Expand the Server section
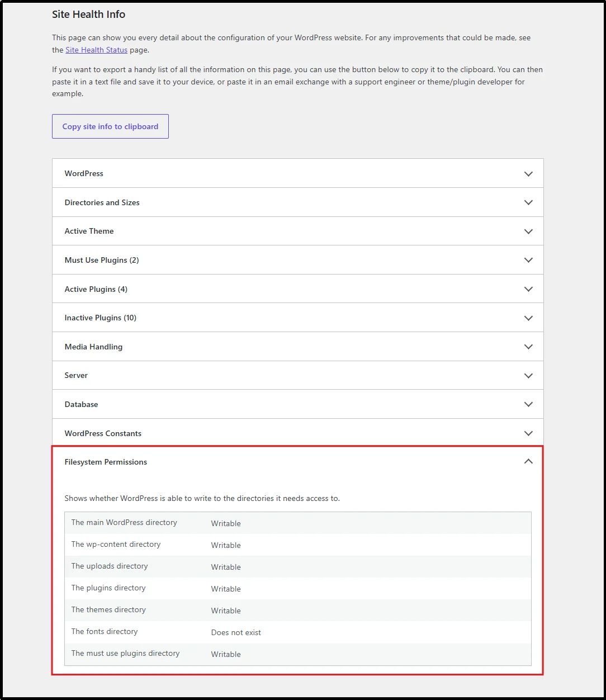606x700 pixels. click(297, 375)
